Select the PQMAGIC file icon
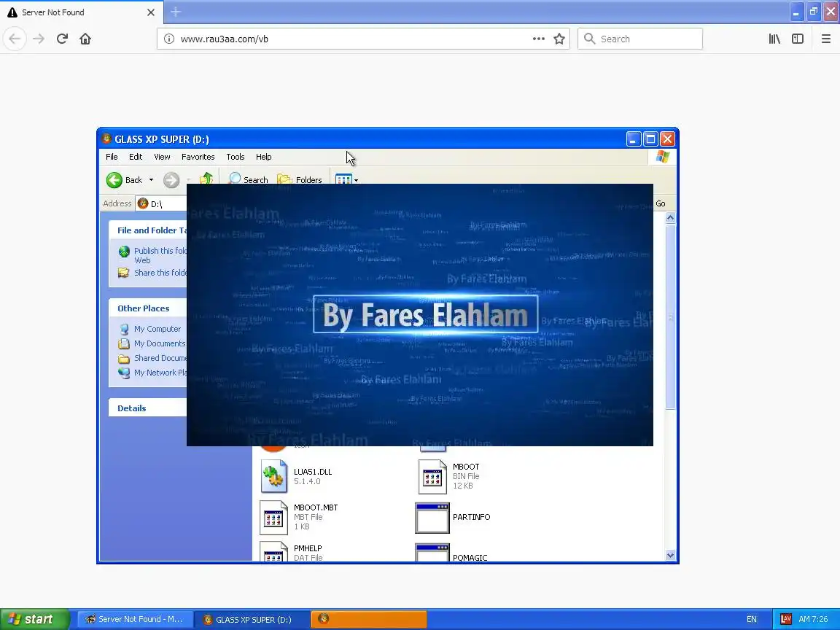Screen dimensions: 840x630 432,552
